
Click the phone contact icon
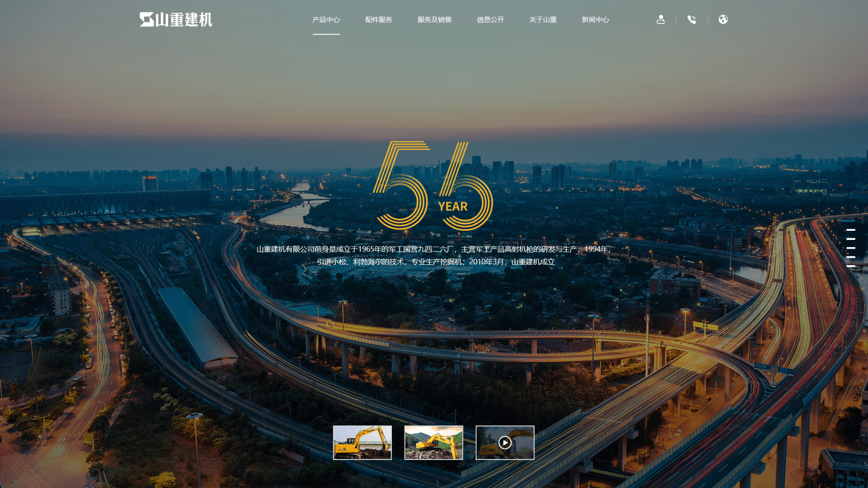[692, 19]
